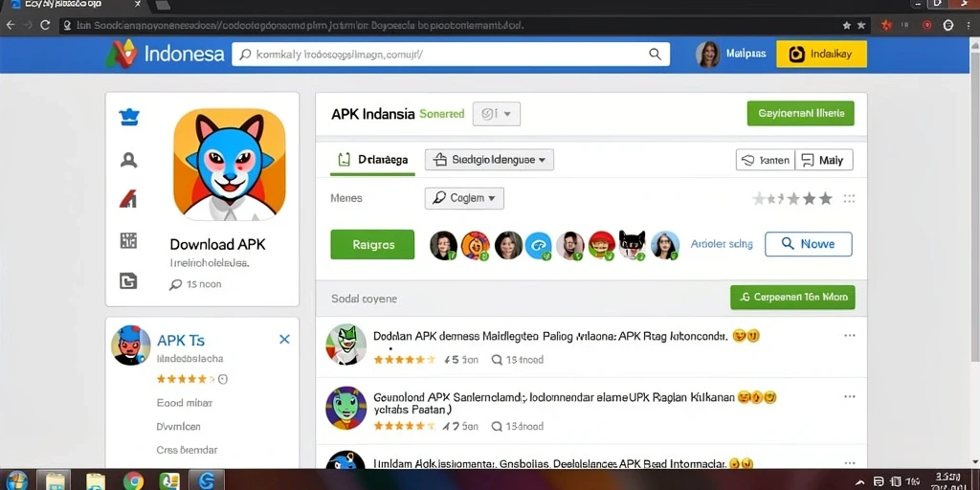Select the blue crown sidebar icon

click(129, 117)
